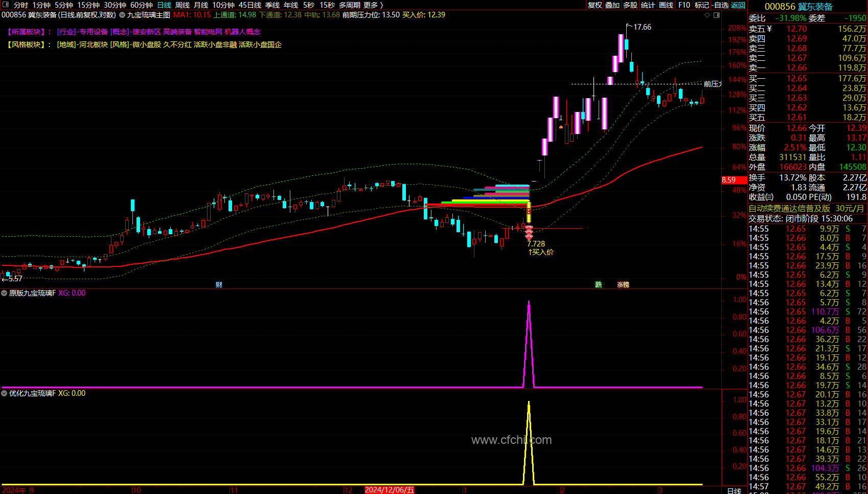Click the 前期压力位: 13.50 indicator value
Screen dimensions: 868x494
click(x=371, y=15)
